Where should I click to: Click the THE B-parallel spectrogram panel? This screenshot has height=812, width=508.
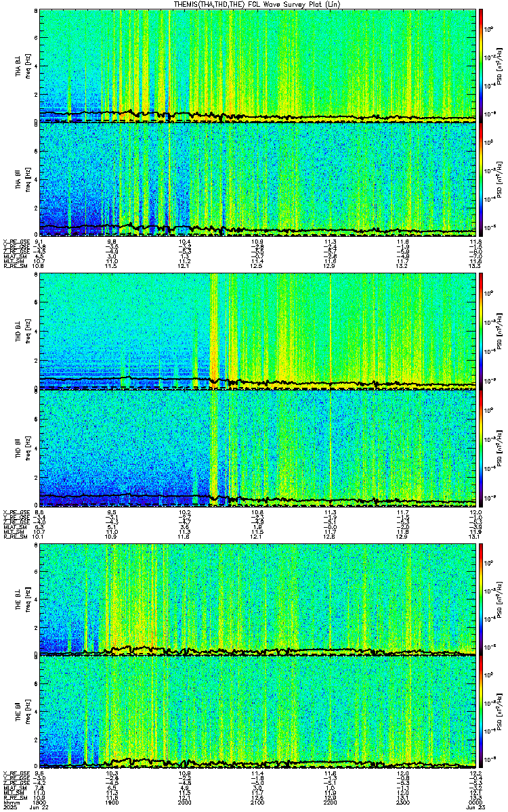[258, 712]
